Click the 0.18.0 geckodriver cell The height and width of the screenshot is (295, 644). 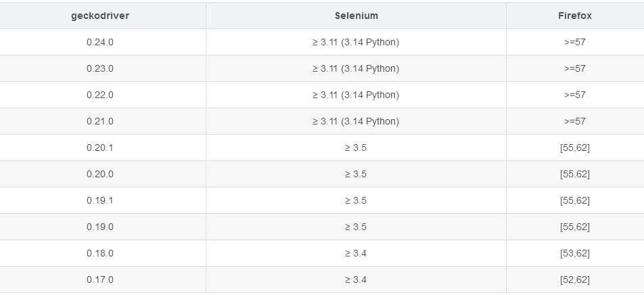point(100,253)
